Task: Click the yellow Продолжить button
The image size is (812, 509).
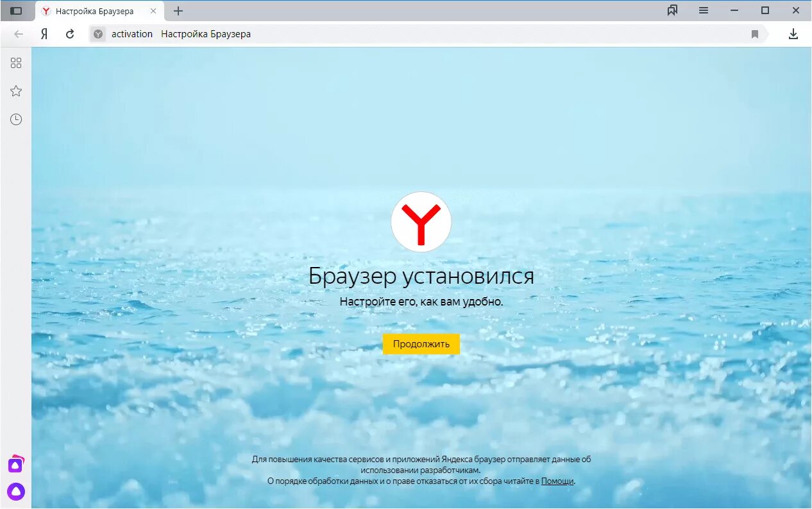Action: click(421, 344)
